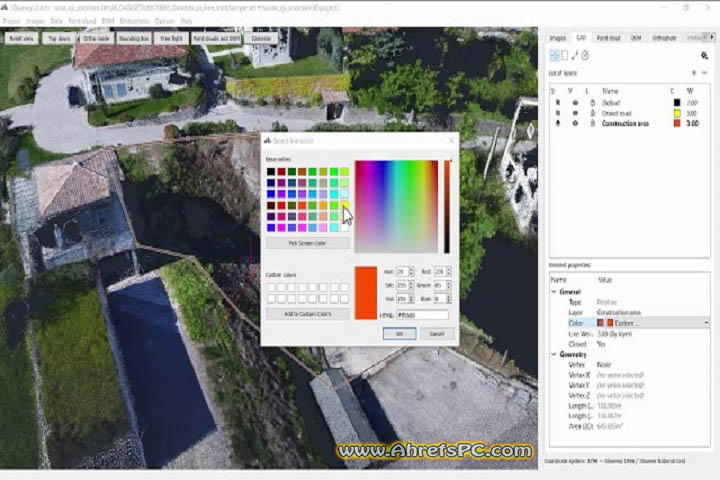Click the HTML hex color input field

coord(422,315)
